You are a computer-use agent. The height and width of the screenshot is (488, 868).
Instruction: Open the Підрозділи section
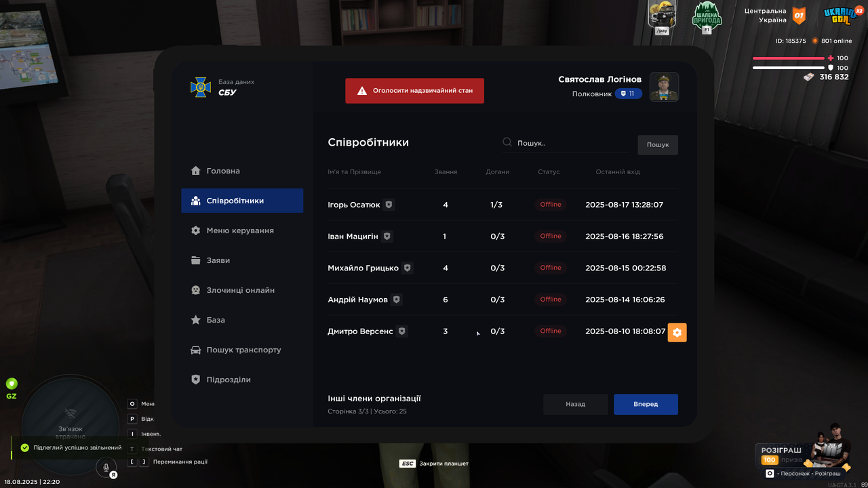click(242, 380)
